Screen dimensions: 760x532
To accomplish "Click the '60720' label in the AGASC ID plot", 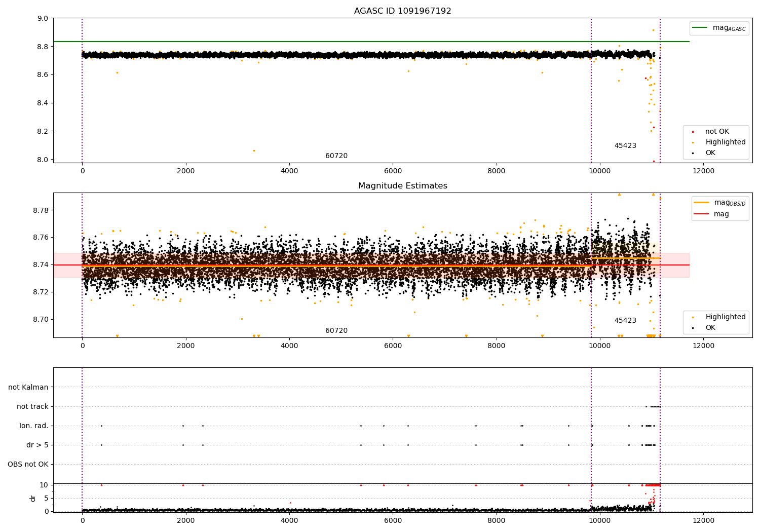I will tap(336, 156).
